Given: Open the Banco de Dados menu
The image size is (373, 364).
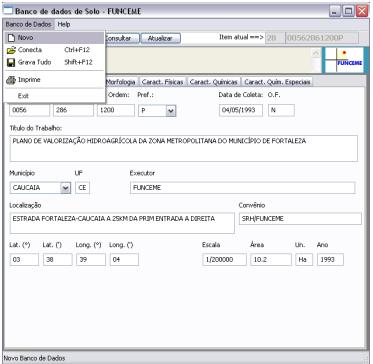Looking at the screenshot, I should click(x=29, y=24).
